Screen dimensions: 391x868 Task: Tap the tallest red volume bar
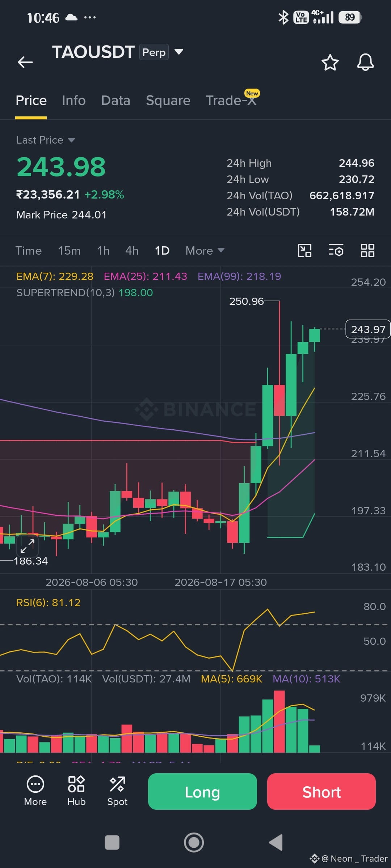279,722
